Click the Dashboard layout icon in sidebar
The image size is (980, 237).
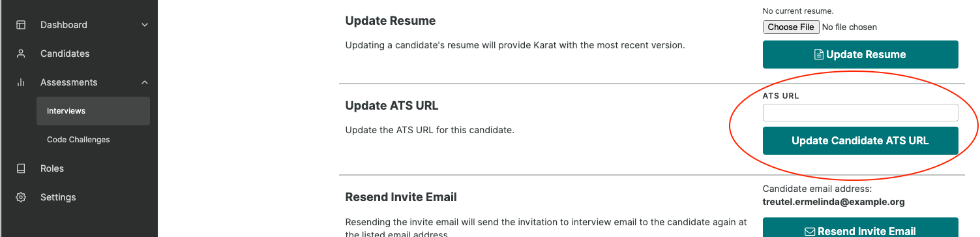click(x=21, y=25)
